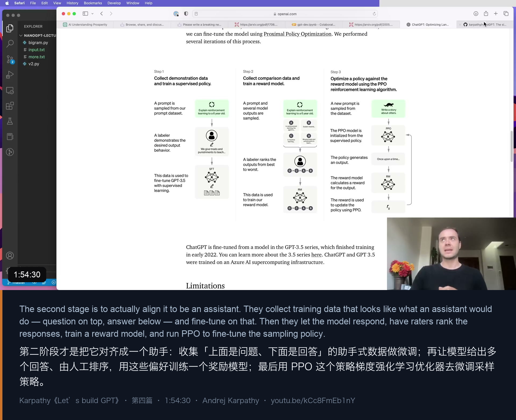Image resolution: width=516 pixels, height=420 pixels.
Task: Open the Extensions icon in activity bar
Action: point(10,106)
